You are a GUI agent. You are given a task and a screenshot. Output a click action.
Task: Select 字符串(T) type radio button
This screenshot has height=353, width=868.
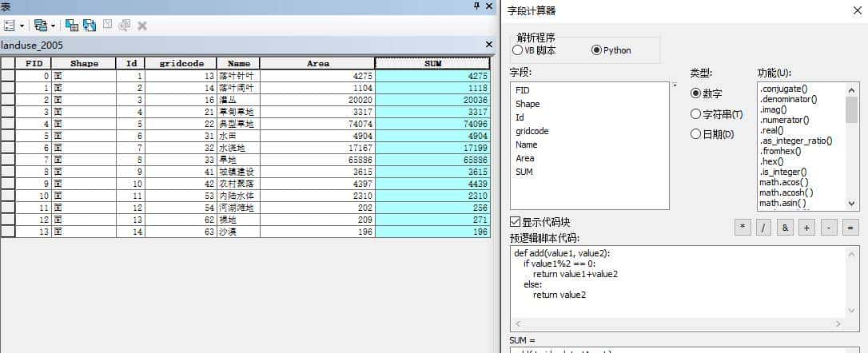point(696,114)
